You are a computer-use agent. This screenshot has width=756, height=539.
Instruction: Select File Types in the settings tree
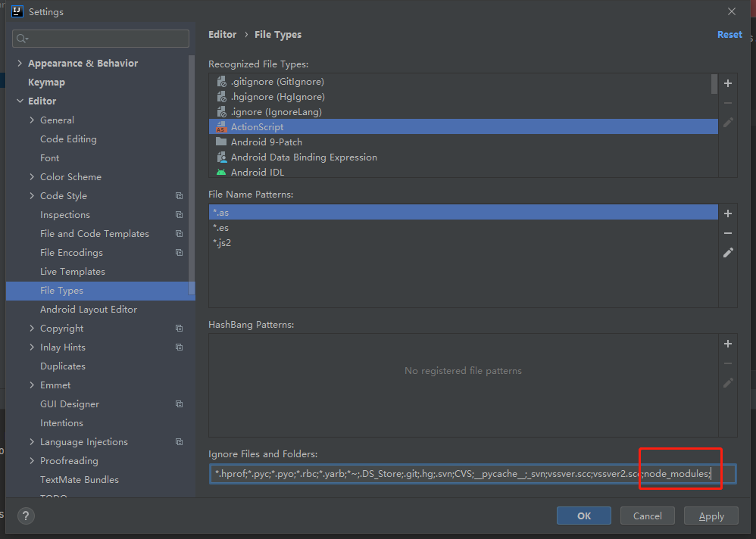pos(100,291)
